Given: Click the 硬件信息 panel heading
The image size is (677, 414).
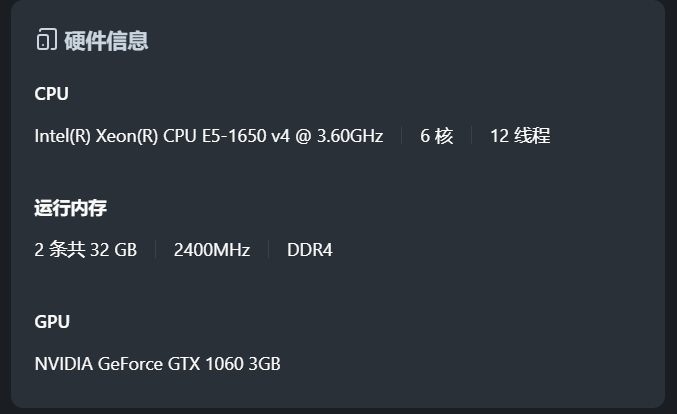Looking at the screenshot, I should pos(106,41).
